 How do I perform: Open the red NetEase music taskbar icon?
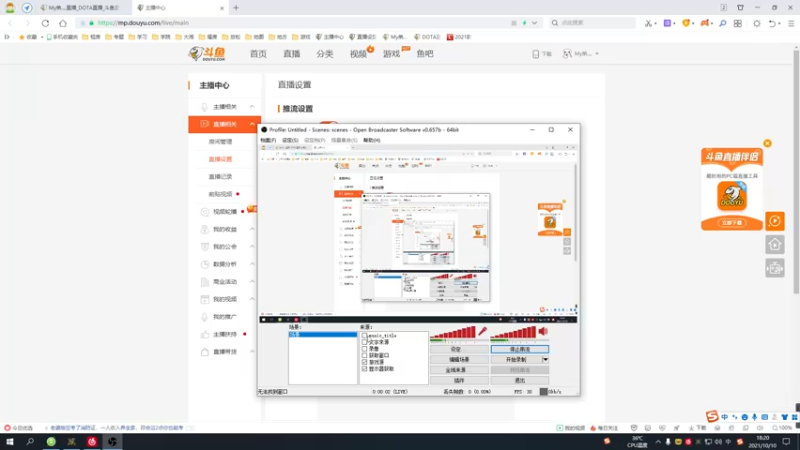coord(92,442)
